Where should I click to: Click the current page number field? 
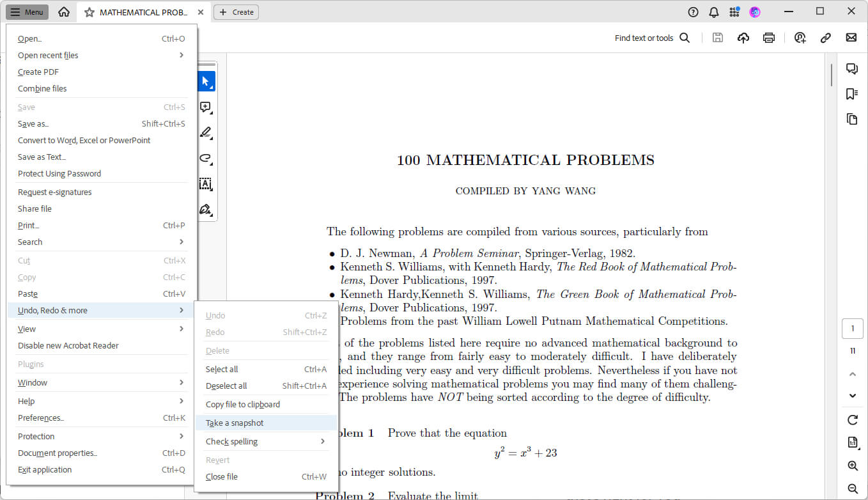852,329
